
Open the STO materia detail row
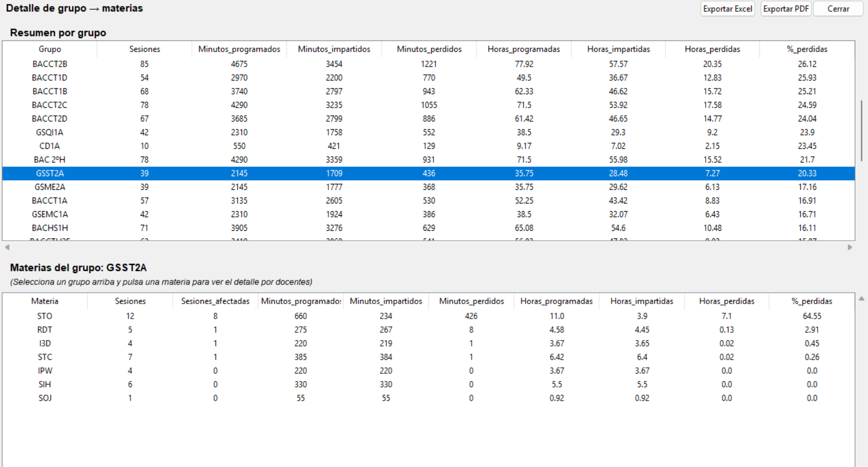45,316
